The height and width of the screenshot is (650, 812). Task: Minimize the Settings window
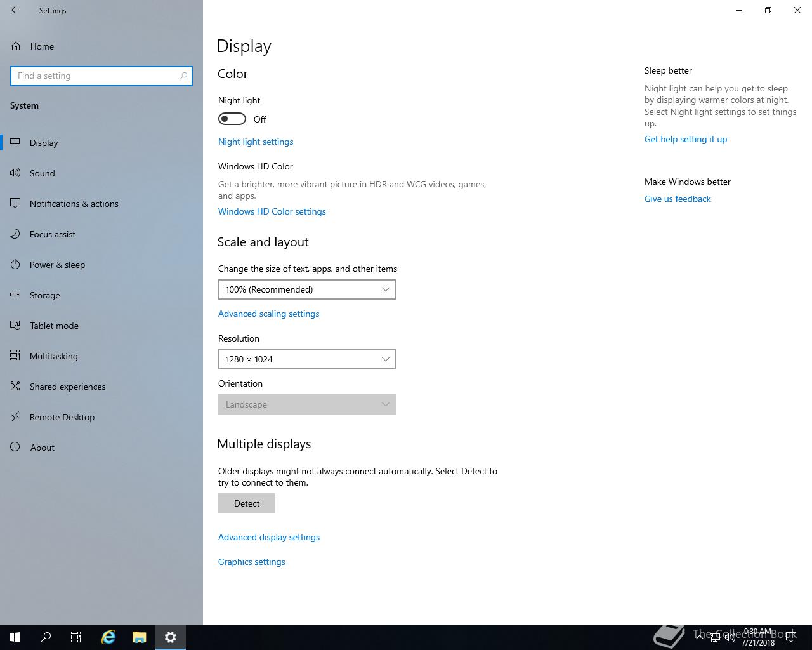point(739,10)
